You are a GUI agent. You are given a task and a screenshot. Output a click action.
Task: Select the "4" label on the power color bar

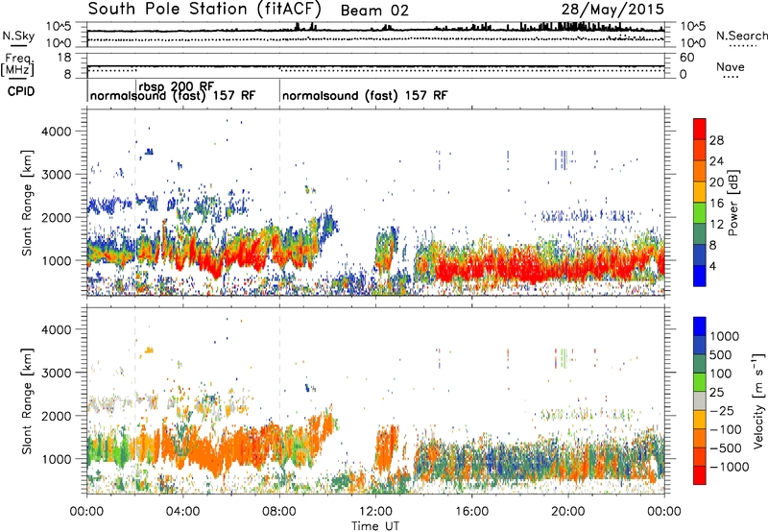pyautogui.click(x=713, y=266)
